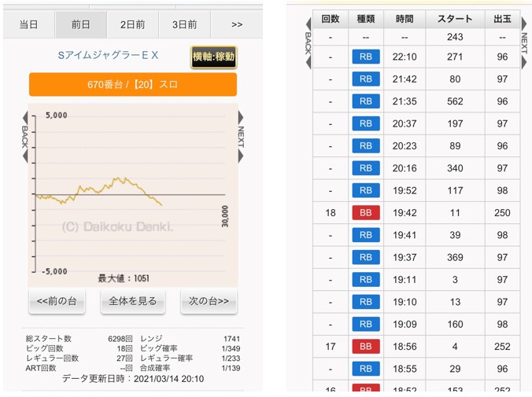The width and height of the screenshot is (532, 397).
Task: Click the 総スタート数 value 6298回
Action: (120, 339)
